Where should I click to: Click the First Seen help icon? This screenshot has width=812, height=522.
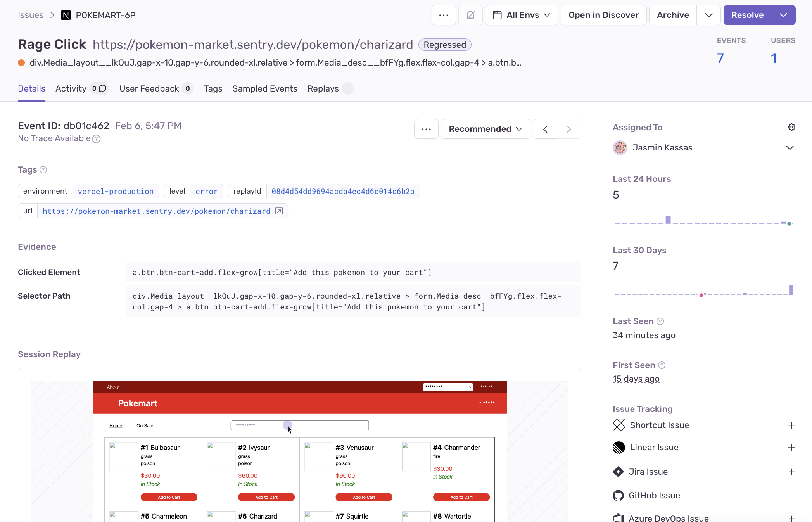click(x=662, y=365)
